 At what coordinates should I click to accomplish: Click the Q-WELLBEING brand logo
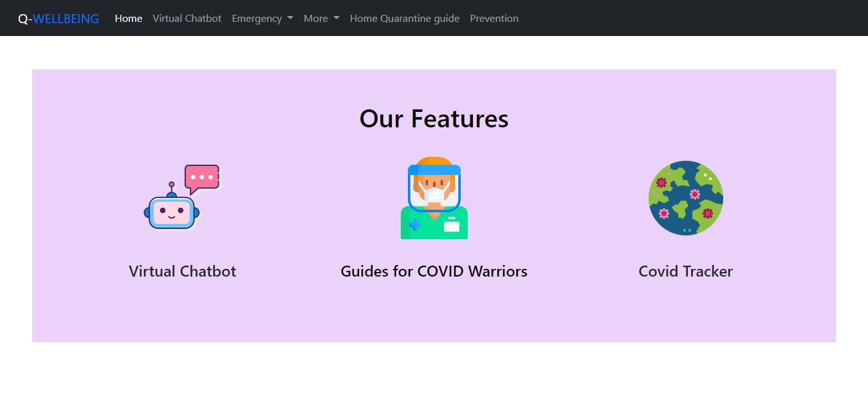click(57, 18)
